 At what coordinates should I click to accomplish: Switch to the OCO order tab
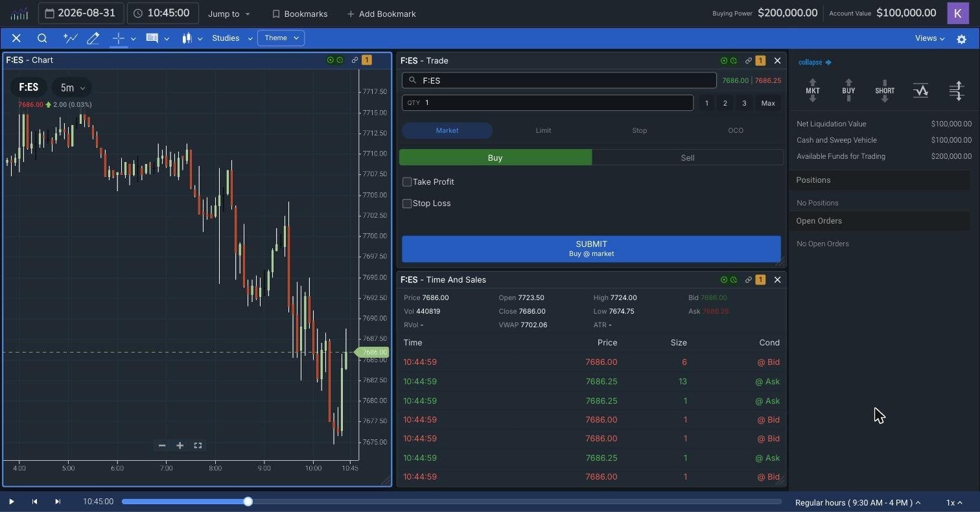pos(736,130)
